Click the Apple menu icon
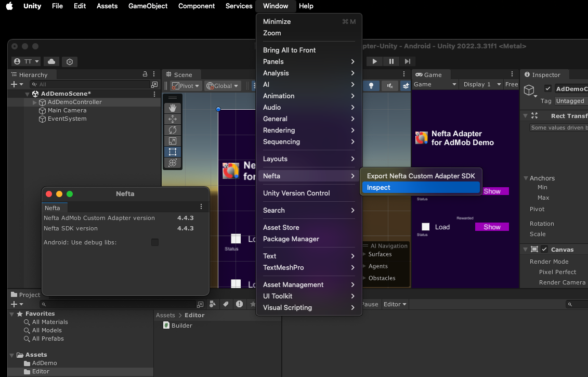Image resolution: width=588 pixels, height=377 pixels. coord(10,6)
